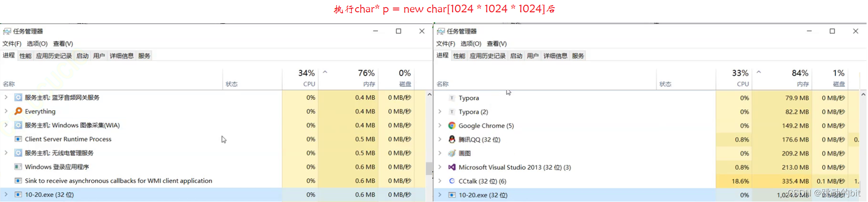Click the Sink to receive asynchronous callbacks icon
This screenshot has width=868, height=202.
pyautogui.click(x=18, y=181)
